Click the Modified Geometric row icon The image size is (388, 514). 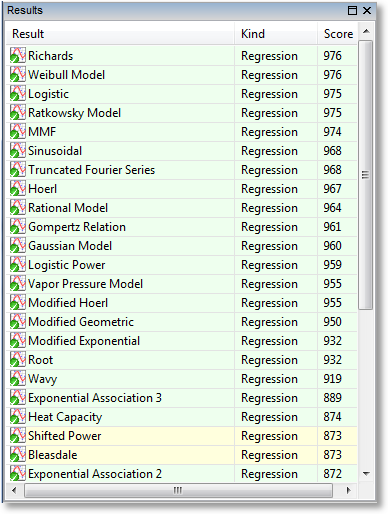tap(18, 321)
